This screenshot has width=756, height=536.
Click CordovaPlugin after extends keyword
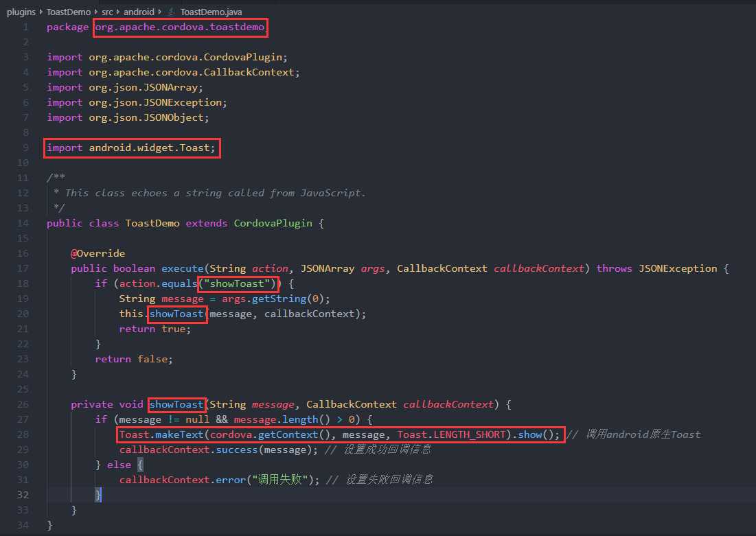273,223
